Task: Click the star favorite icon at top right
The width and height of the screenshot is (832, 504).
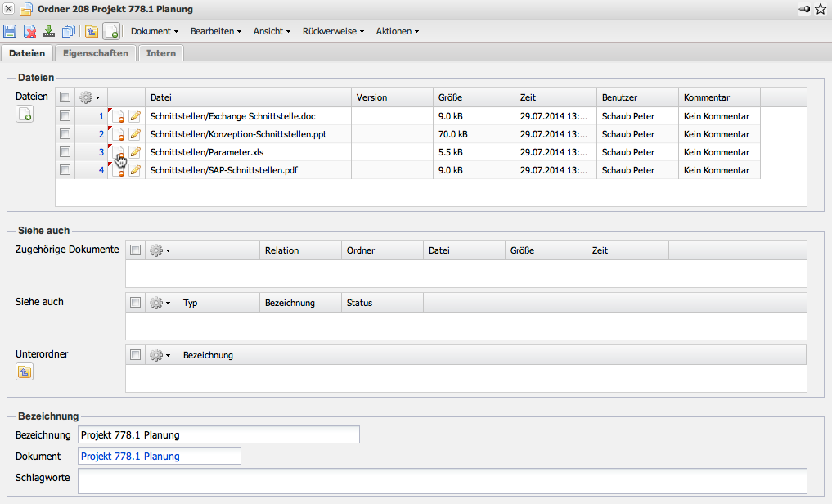Action: coord(821,9)
